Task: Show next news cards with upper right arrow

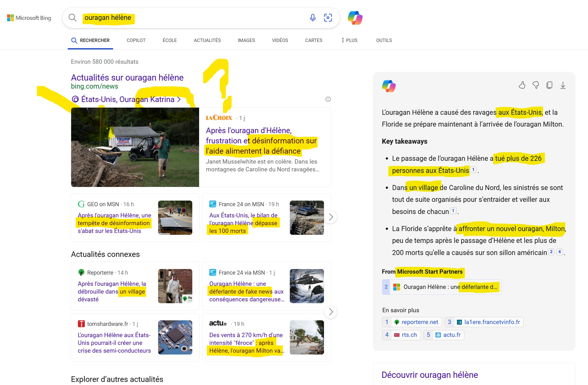Action: pyautogui.click(x=331, y=217)
